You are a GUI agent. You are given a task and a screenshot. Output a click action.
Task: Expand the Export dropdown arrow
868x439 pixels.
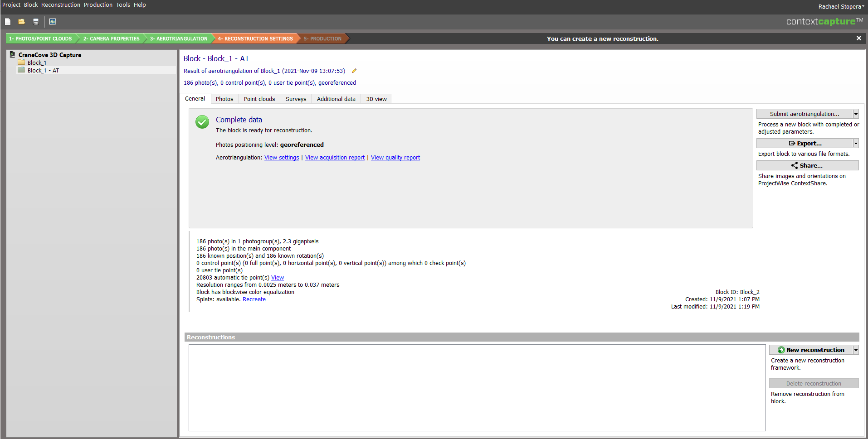coord(856,143)
